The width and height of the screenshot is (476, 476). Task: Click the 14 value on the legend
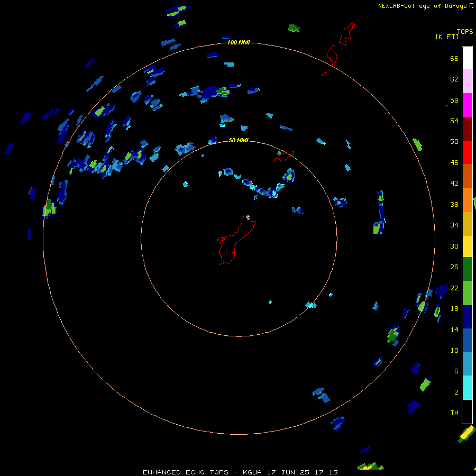(454, 329)
